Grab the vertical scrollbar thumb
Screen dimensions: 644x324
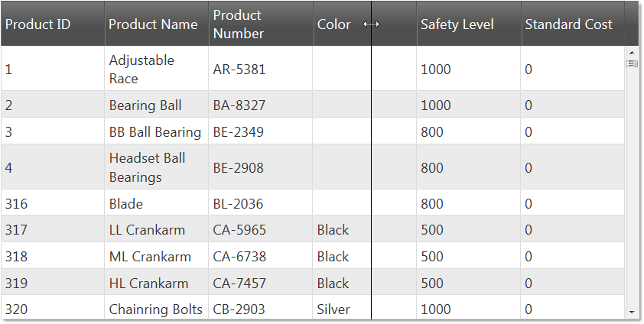[632, 63]
